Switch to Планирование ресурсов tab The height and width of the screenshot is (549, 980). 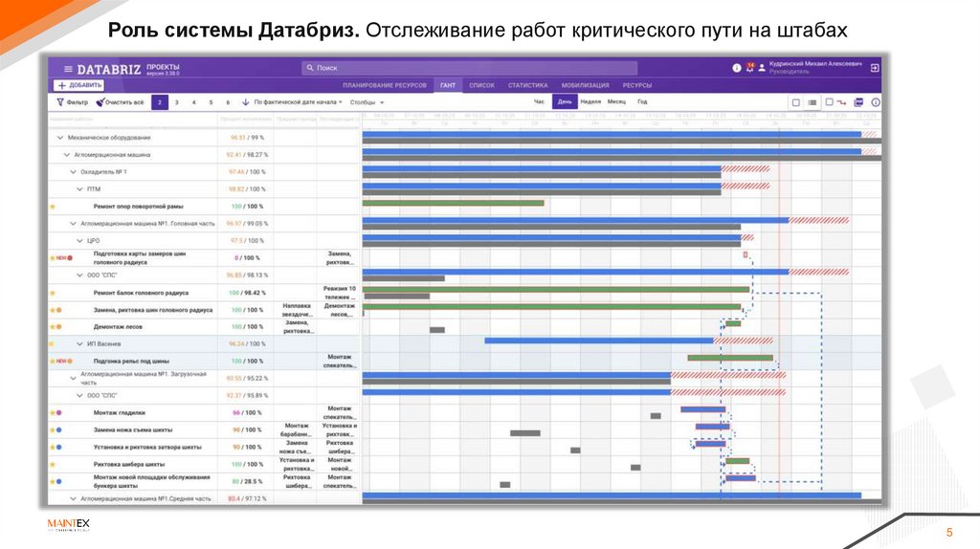[385, 85]
